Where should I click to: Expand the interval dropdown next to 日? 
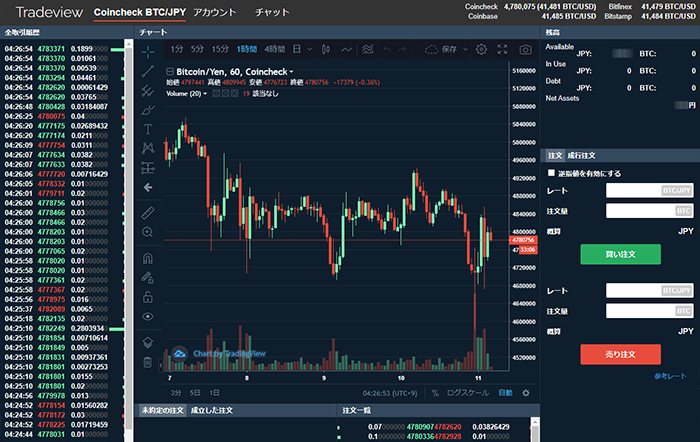pyautogui.click(x=309, y=50)
